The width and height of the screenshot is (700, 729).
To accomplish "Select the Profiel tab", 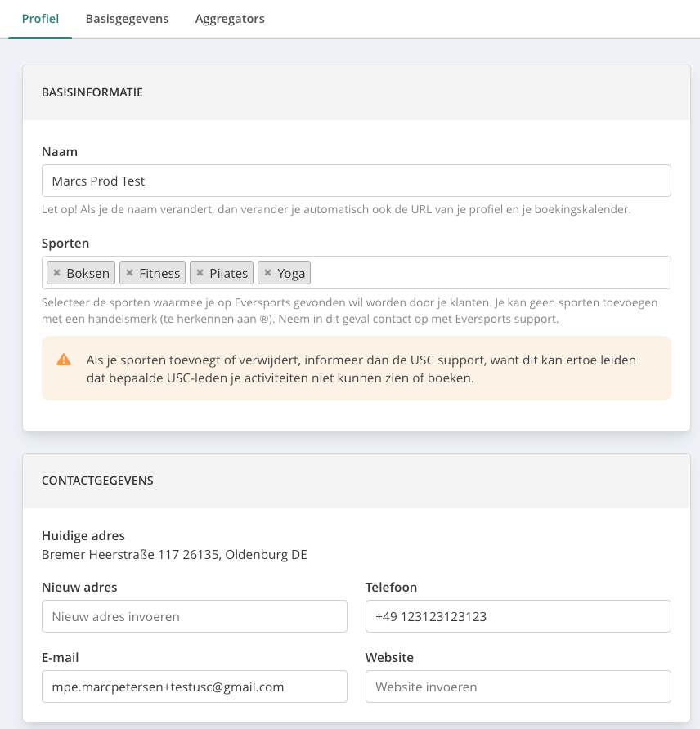I will 40,19.
